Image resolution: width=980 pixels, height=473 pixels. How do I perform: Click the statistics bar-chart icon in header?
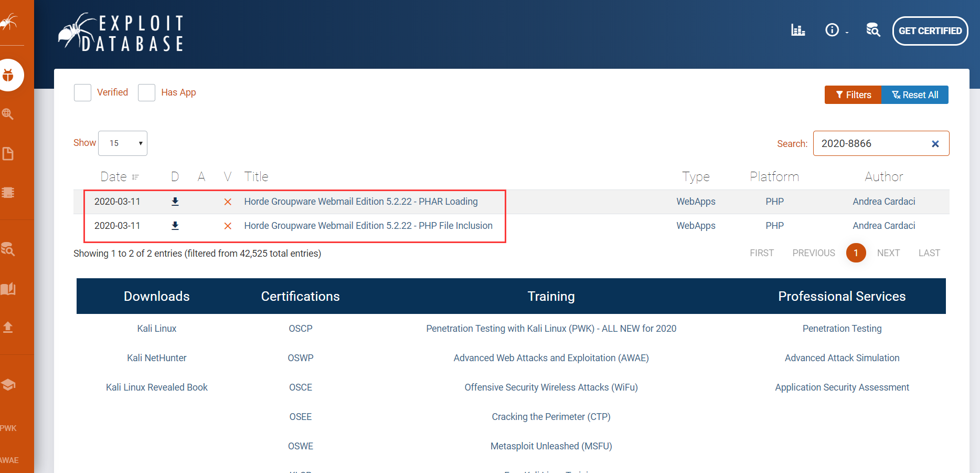(x=798, y=30)
